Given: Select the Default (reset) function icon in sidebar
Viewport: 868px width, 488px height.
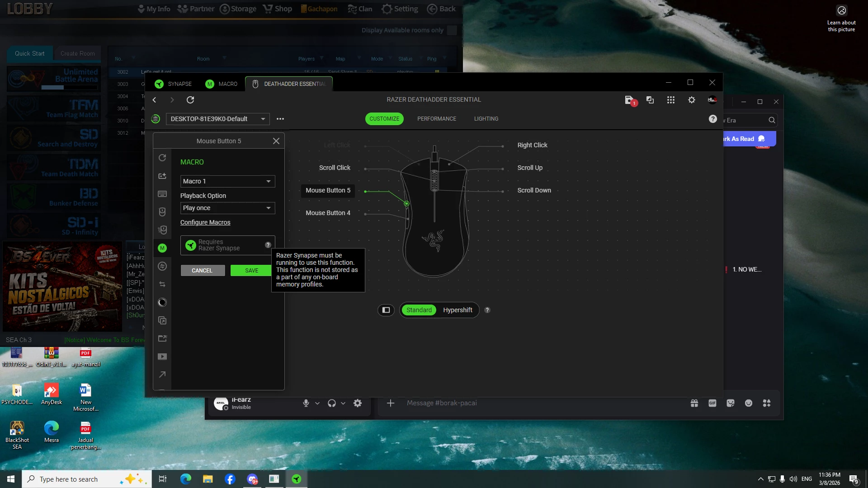Looking at the screenshot, I should pos(162,158).
